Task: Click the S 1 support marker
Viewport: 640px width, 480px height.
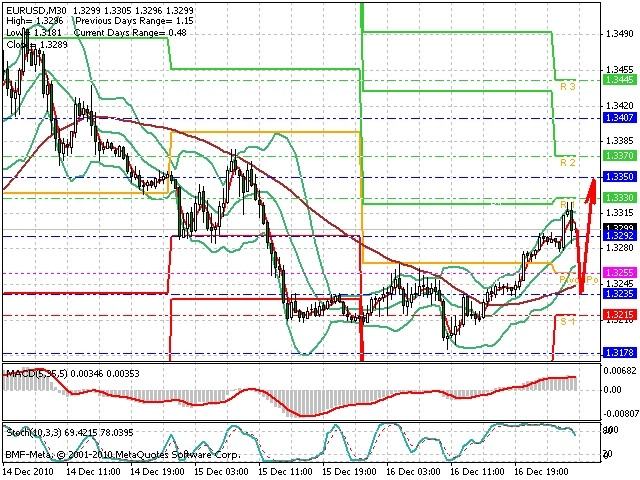Action: [x=567, y=322]
